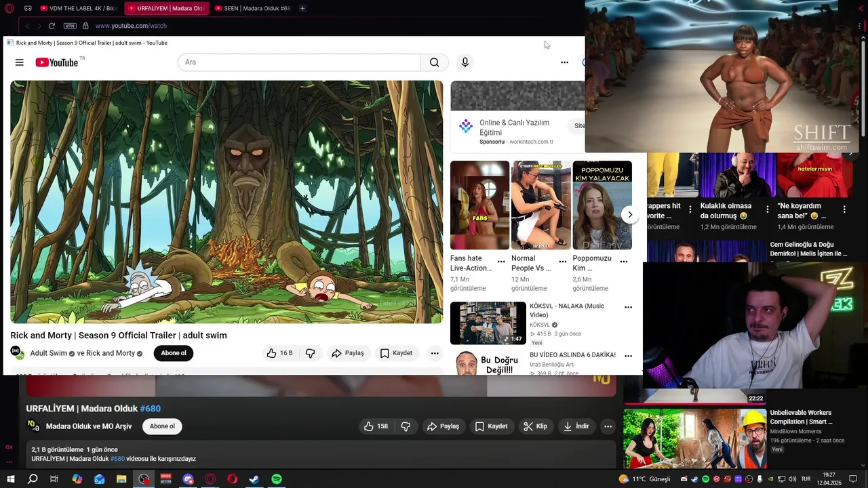This screenshot has height=488, width=868.
Task: Start voice search with microphone icon
Action: pyautogui.click(x=465, y=62)
